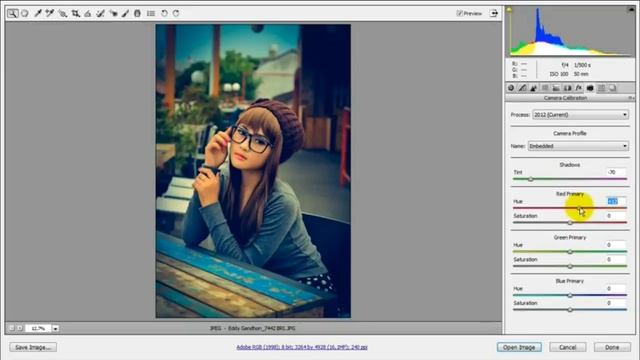Image resolution: width=640 pixels, height=360 pixels.
Task: Click the Red Primary Saturation slider
Action: coord(570,222)
